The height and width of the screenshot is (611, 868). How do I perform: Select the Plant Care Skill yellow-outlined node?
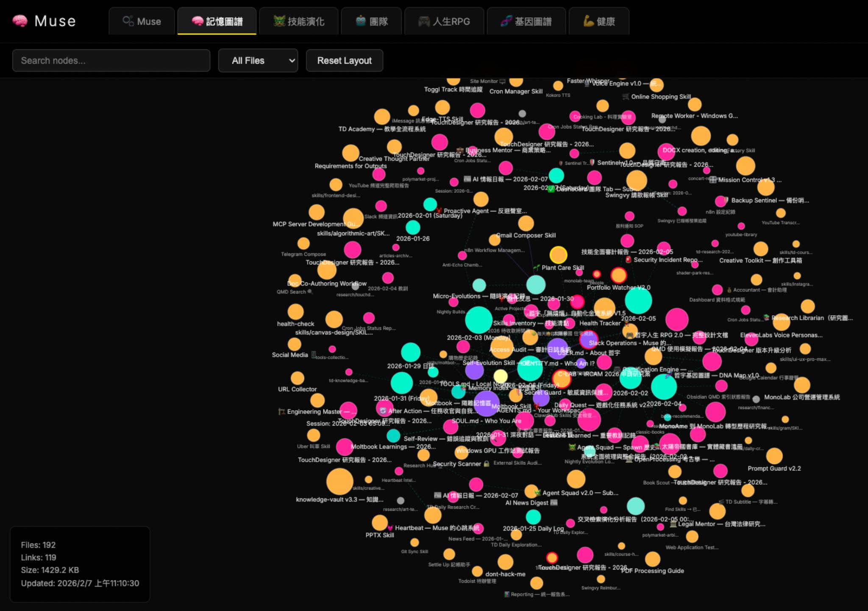point(558,255)
